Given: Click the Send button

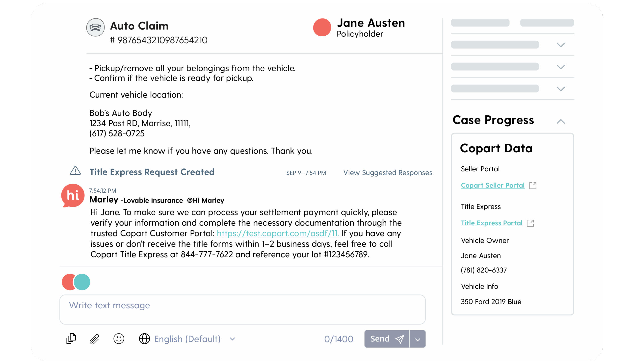Looking at the screenshot, I should (x=387, y=339).
